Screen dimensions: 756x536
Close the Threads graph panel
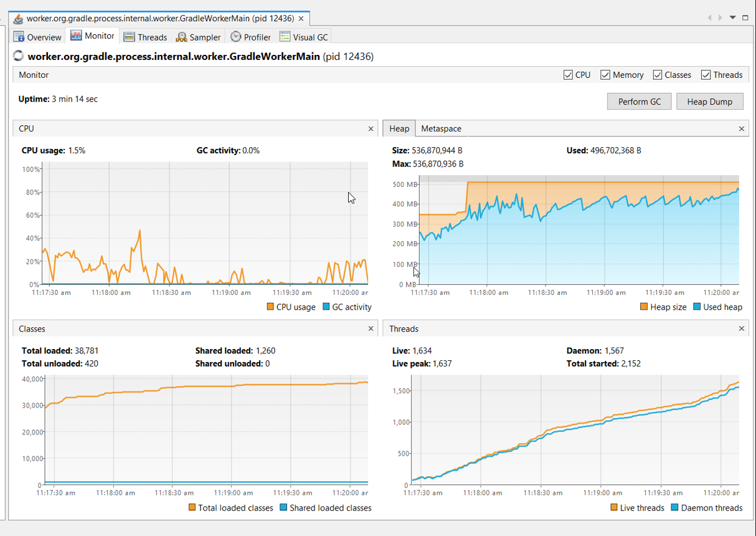tap(742, 328)
